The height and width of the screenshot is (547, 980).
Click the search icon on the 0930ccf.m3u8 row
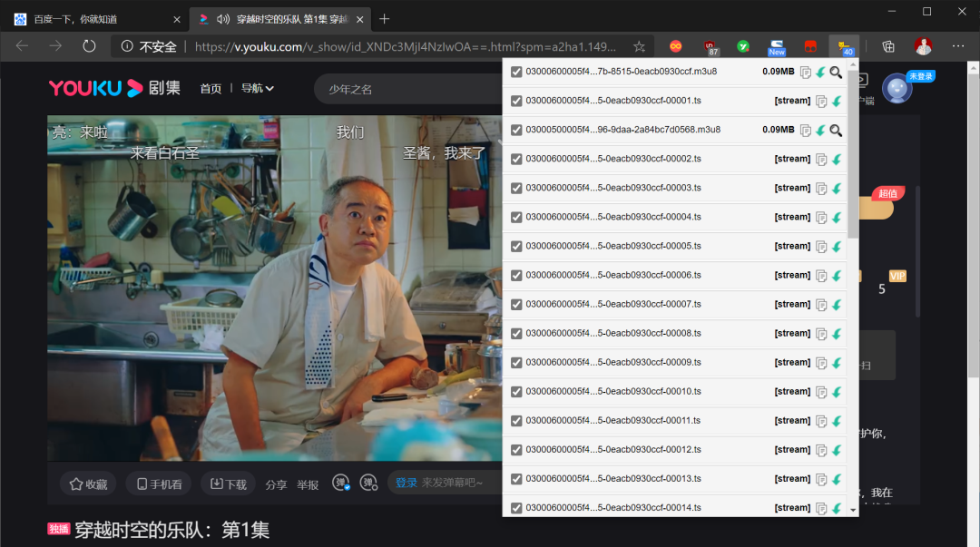(x=836, y=73)
